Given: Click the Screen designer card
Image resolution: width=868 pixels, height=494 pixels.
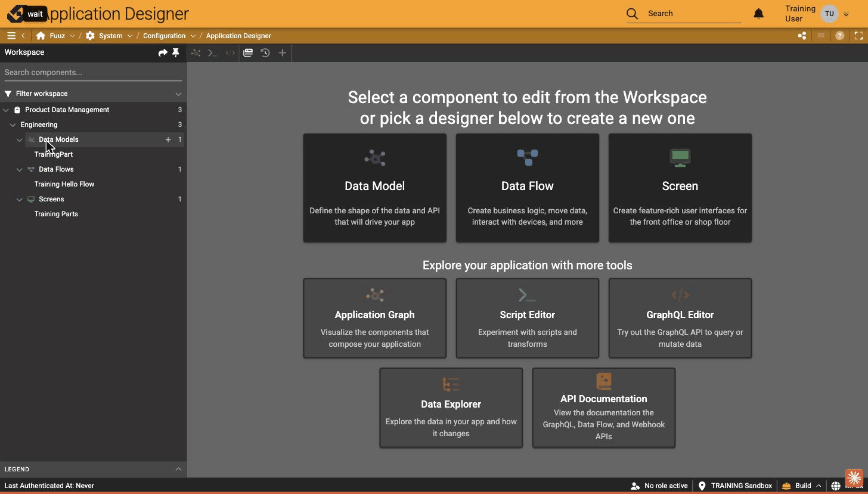Looking at the screenshot, I should click(x=680, y=188).
